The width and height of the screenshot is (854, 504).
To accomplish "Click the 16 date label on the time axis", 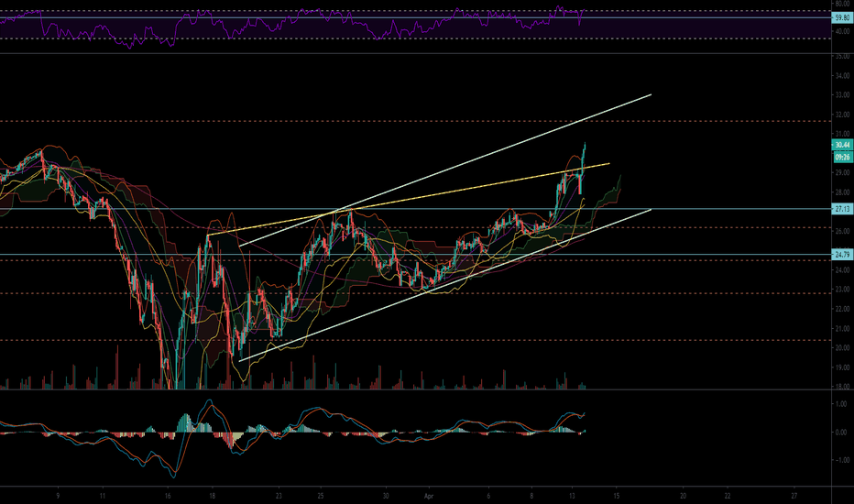I will tap(168, 497).
